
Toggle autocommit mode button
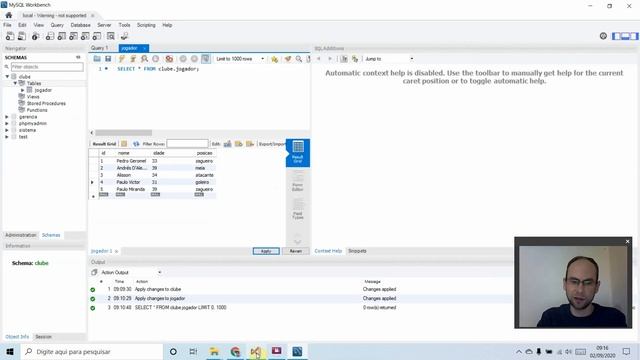coord(206,59)
